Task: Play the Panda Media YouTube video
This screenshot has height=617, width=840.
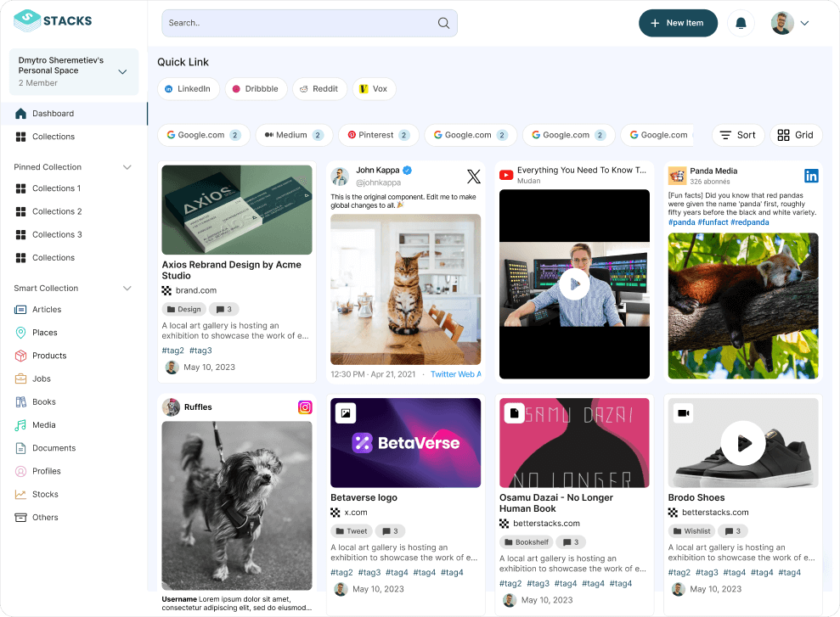Action: click(575, 284)
